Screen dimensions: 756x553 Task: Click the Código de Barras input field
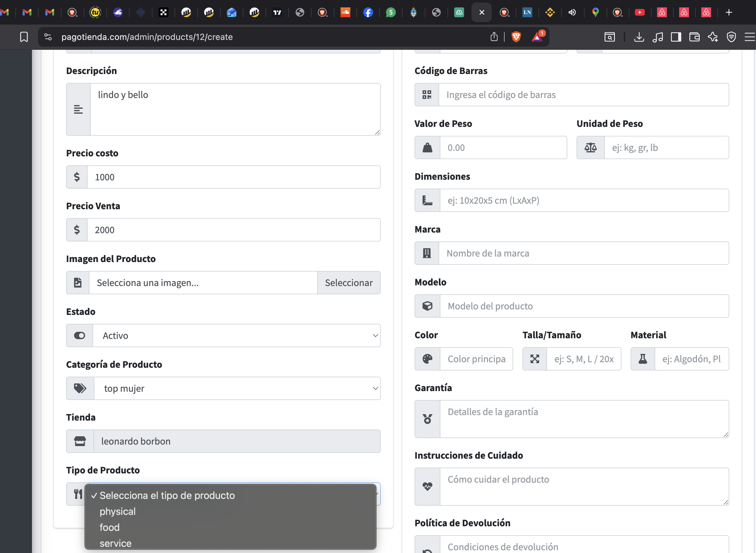pos(583,95)
